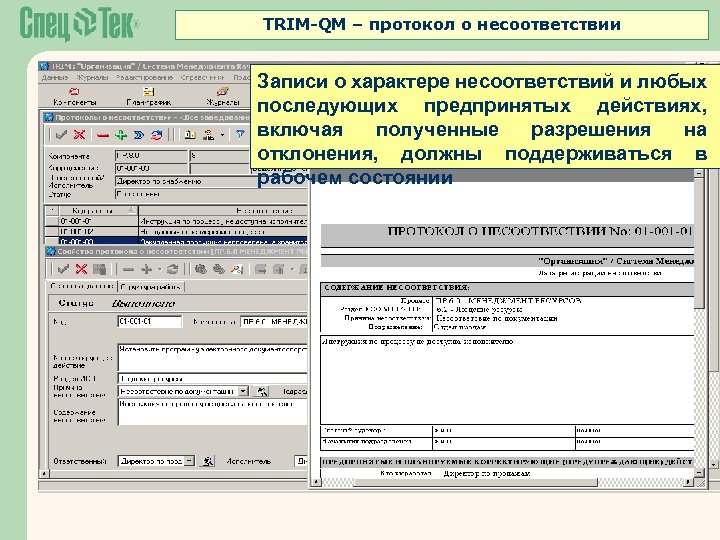This screenshot has height=540, width=720.
Task: Open the План-график toolbar icon
Action: (149, 96)
